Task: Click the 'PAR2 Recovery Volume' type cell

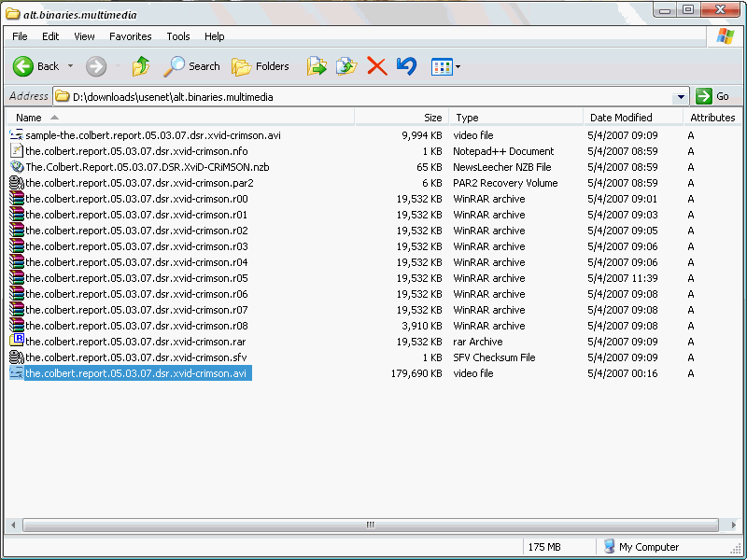Action: pos(505,183)
